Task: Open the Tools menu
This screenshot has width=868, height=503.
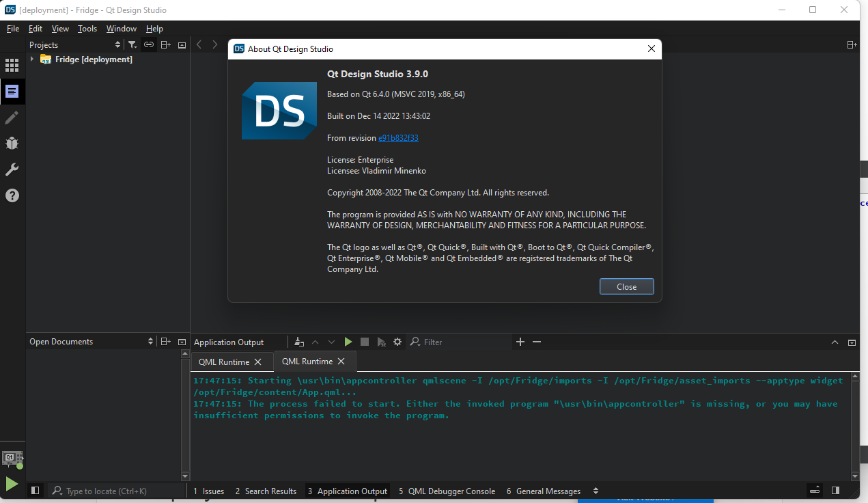Action: tap(87, 29)
